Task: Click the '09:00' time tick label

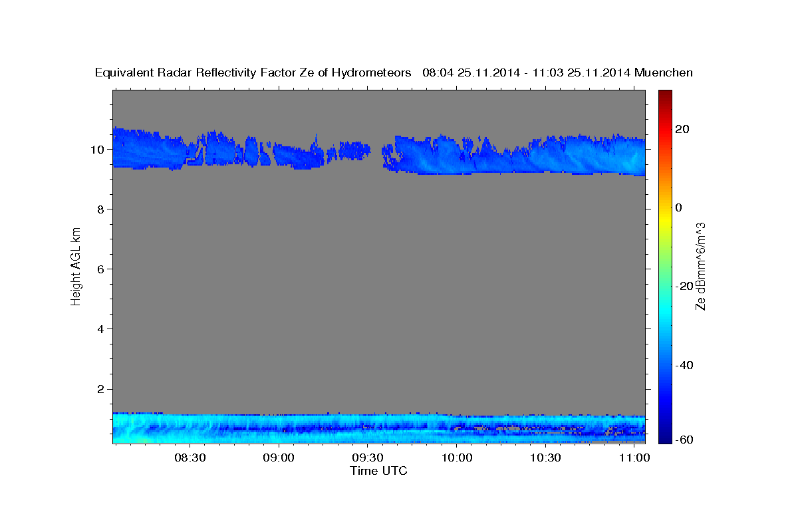Action: 278,458
